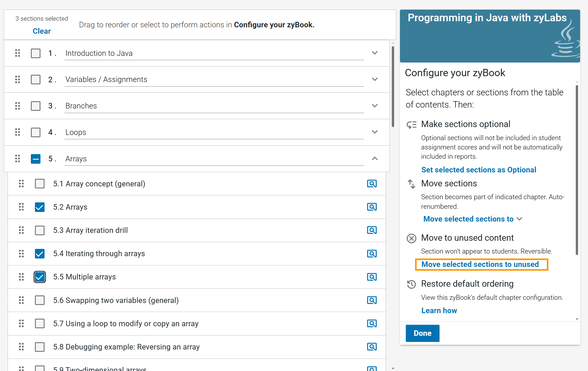Check section 5.8 Debugging example: Reversing an array
Screen dimensions: 588x371
40,347
